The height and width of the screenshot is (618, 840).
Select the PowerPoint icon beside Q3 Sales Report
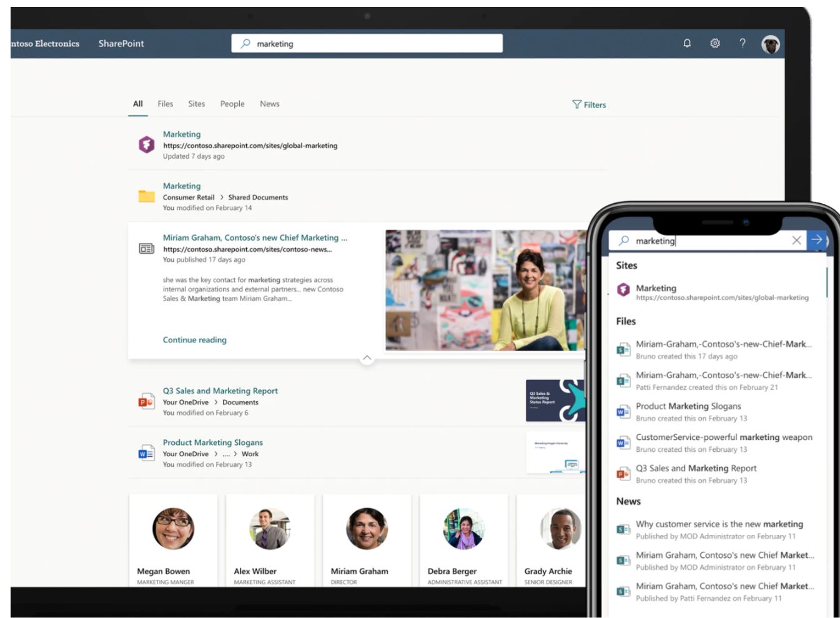click(146, 402)
